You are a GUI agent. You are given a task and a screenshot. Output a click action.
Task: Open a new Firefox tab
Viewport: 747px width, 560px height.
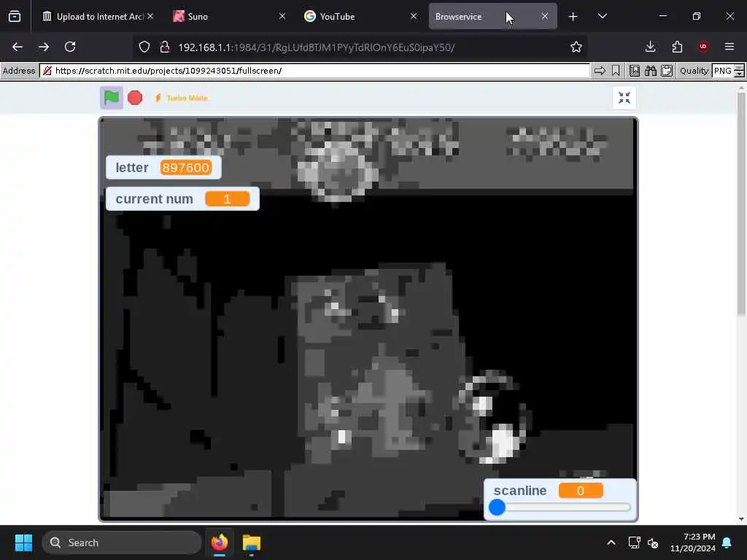click(573, 17)
